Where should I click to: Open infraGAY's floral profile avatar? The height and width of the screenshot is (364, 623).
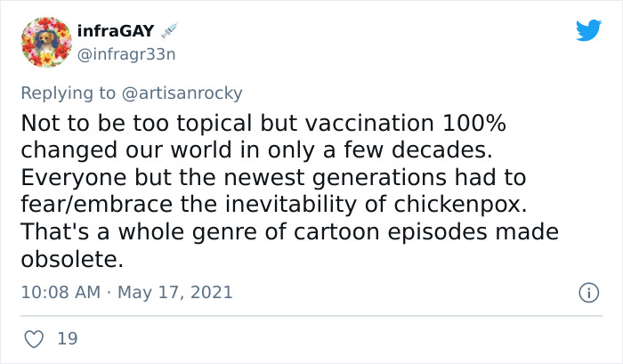click(45, 43)
